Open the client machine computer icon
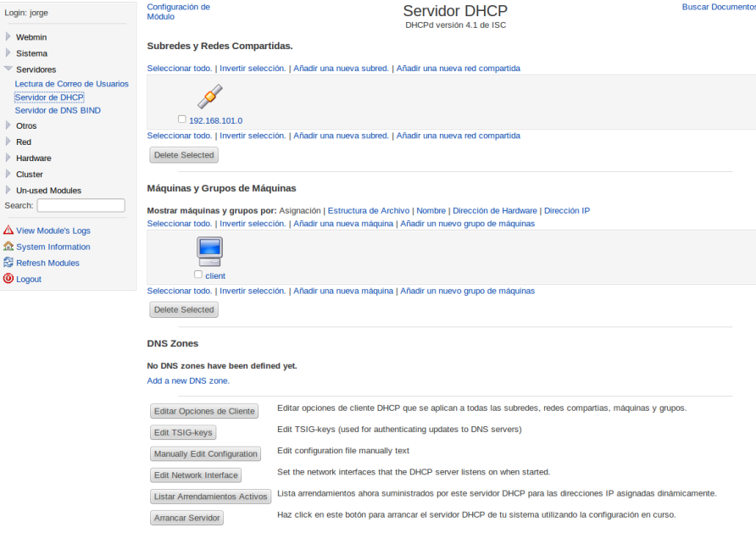This screenshot has height=533, width=756. [208, 251]
